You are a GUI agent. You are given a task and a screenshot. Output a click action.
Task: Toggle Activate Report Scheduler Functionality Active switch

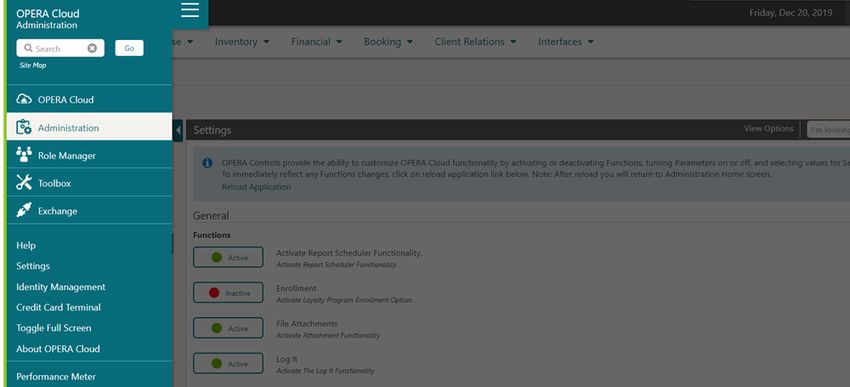pos(228,257)
